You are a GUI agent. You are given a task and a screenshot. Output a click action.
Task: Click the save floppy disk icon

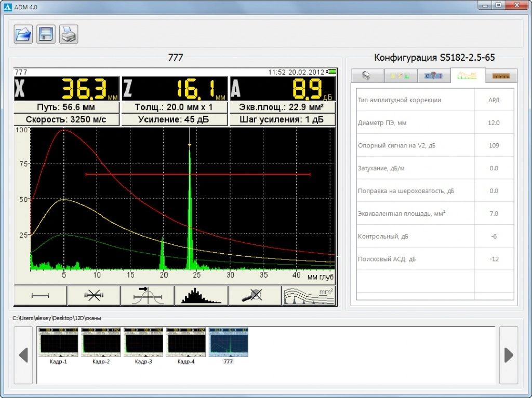click(46, 34)
